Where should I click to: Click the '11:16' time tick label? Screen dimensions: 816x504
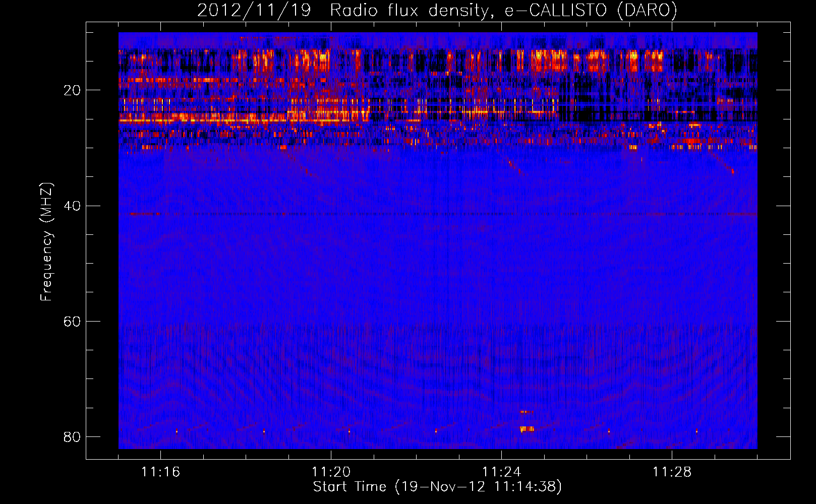click(160, 472)
